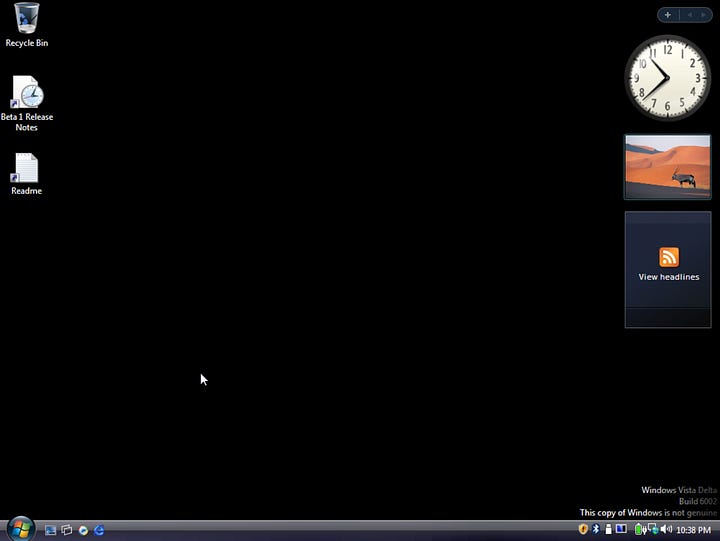
Task: Select the Readme shortcut on the desktop
Action: pos(26,174)
